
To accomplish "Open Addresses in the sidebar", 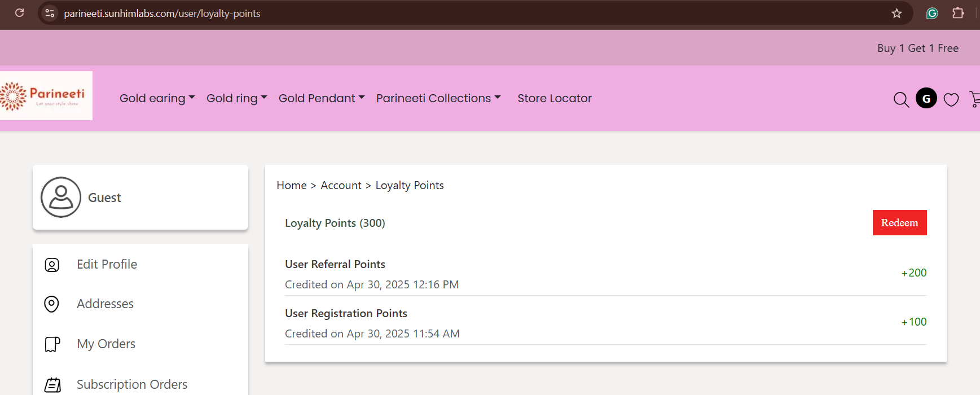I will [x=105, y=304].
